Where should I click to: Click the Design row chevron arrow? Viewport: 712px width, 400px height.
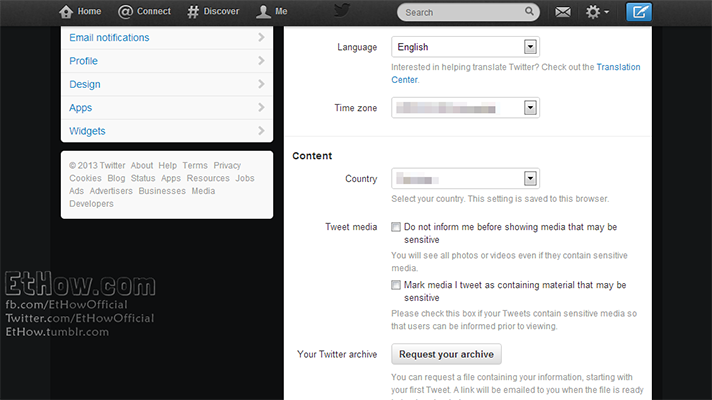tap(261, 84)
